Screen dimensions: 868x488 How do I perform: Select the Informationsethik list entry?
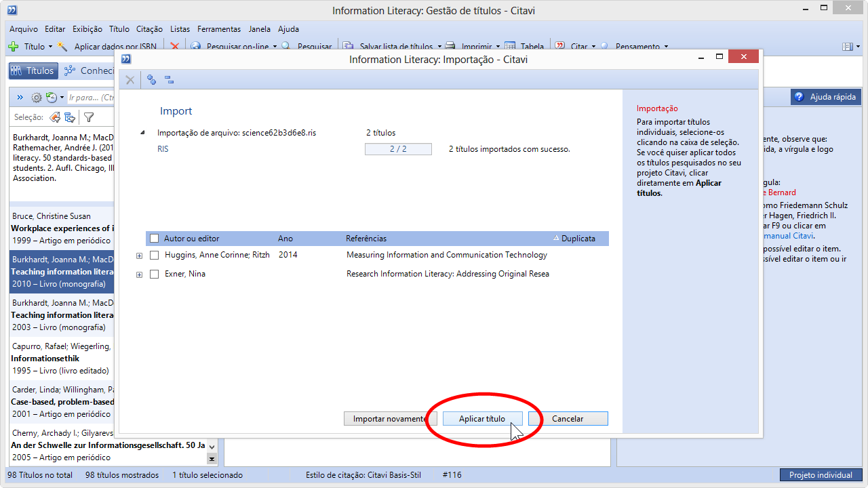[62, 359]
